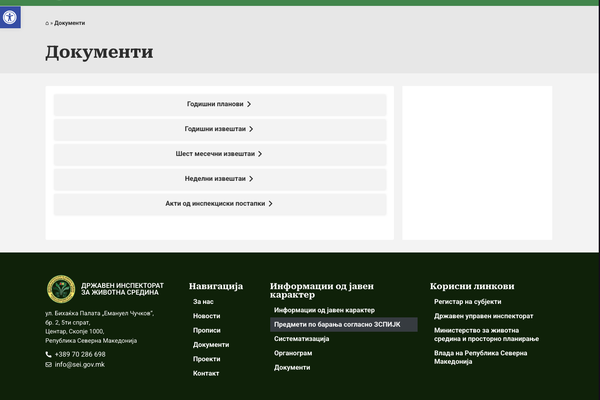The width and height of the screenshot is (600, 400).
Task: Click the footer street address text
Action: pyautogui.click(x=99, y=327)
